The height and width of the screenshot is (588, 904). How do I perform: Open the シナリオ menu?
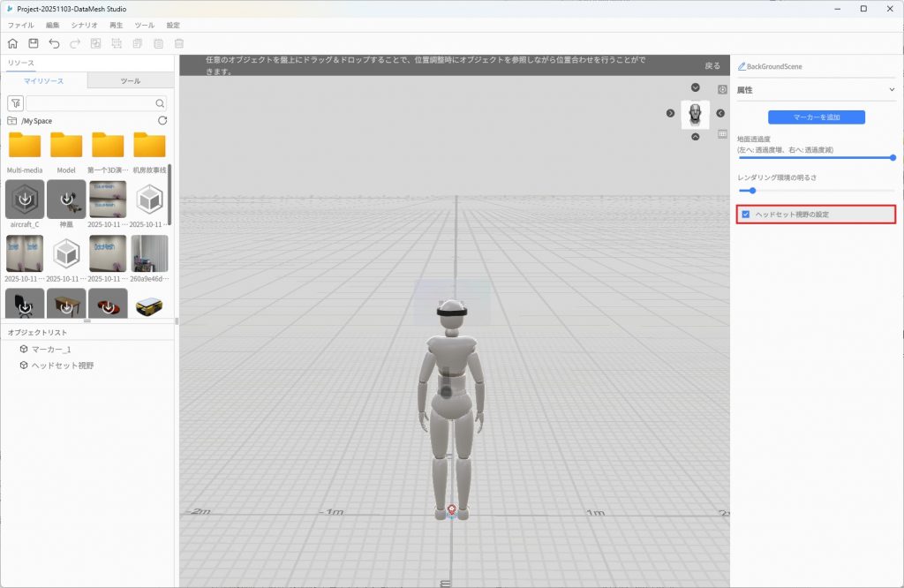(x=84, y=26)
